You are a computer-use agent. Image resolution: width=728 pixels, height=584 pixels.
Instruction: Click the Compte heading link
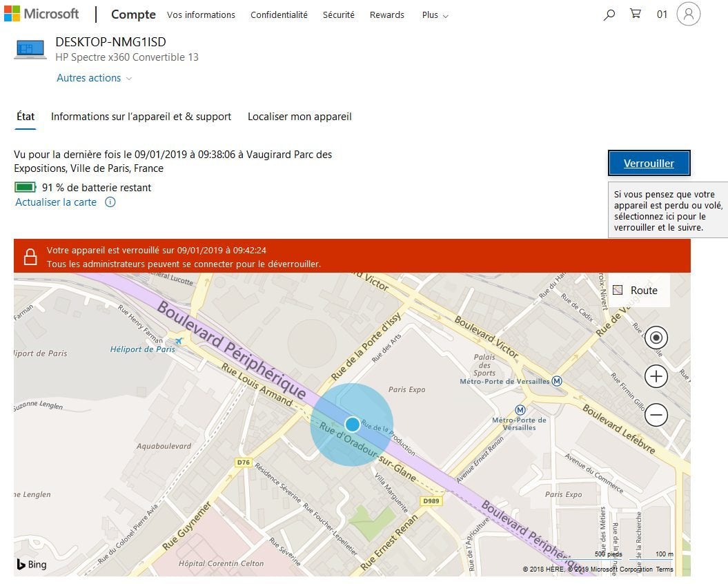click(133, 14)
